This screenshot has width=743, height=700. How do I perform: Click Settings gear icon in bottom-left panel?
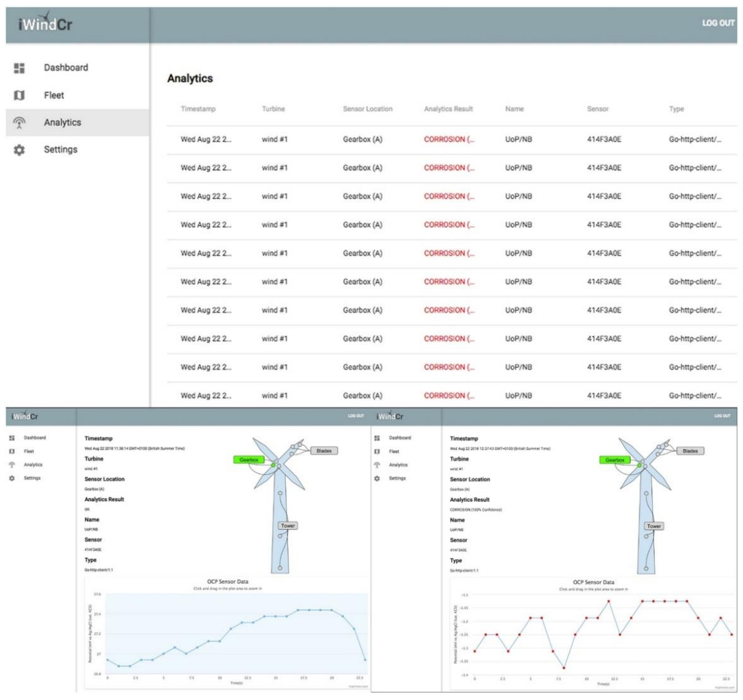coord(12,478)
